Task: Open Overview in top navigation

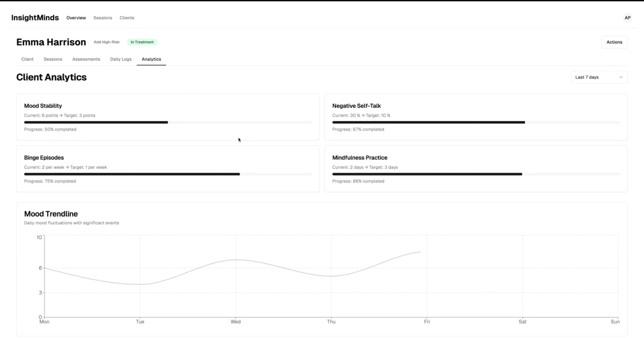Action: click(x=76, y=18)
